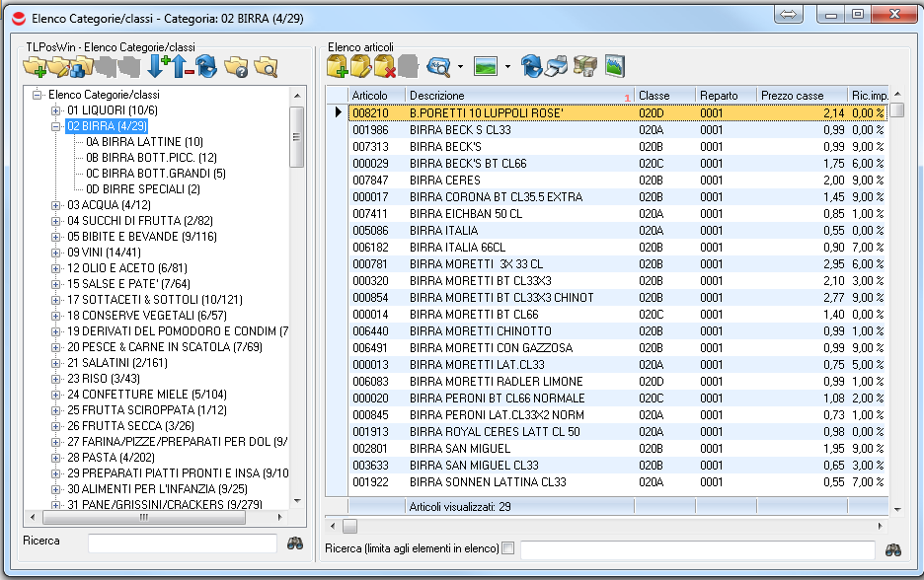Print the article list with printer icon
This screenshot has height=580, width=924.
558,67
